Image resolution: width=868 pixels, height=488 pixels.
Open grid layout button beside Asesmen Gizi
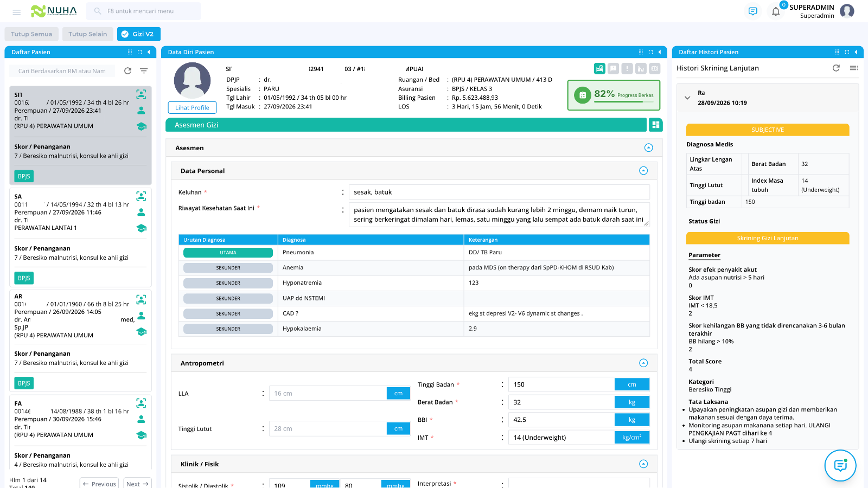tap(656, 125)
